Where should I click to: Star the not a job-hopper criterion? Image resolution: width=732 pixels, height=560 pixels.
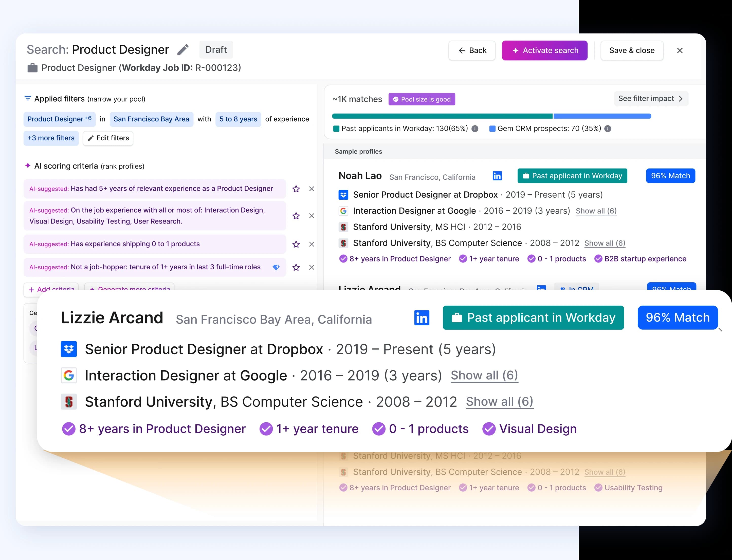click(296, 267)
